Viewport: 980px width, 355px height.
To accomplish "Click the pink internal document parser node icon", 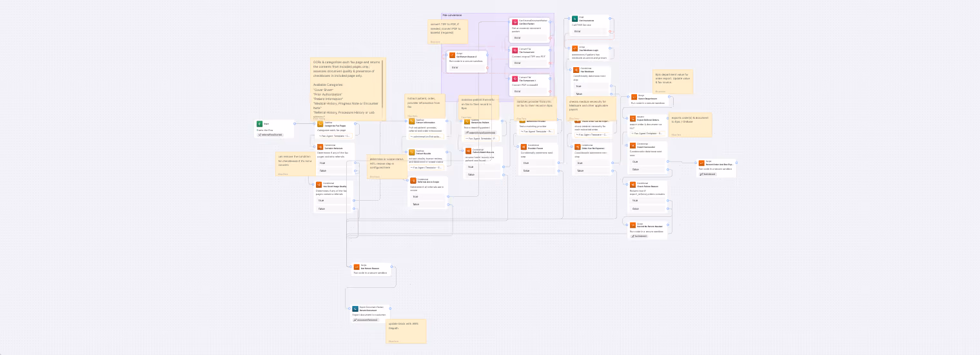I will (x=515, y=21).
